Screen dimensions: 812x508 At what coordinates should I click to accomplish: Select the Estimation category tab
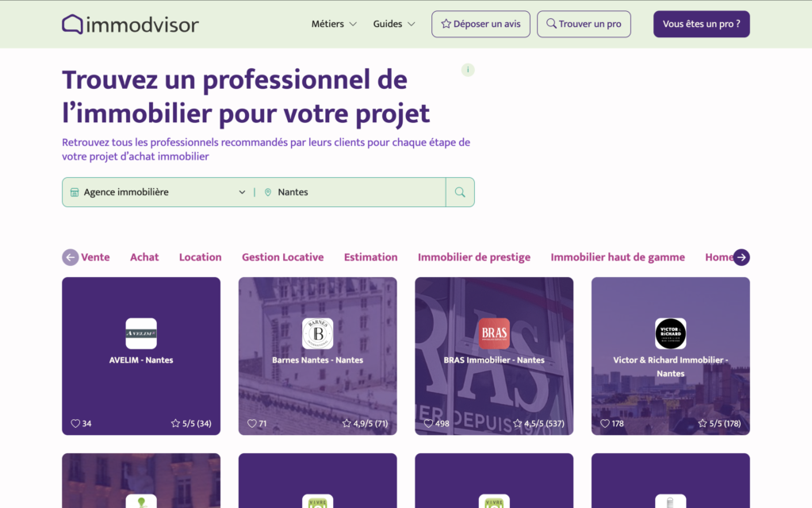click(x=371, y=257)
